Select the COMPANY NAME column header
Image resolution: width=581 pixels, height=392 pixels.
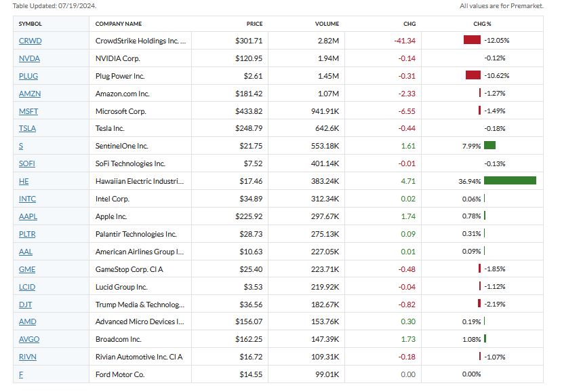point(119,24)
